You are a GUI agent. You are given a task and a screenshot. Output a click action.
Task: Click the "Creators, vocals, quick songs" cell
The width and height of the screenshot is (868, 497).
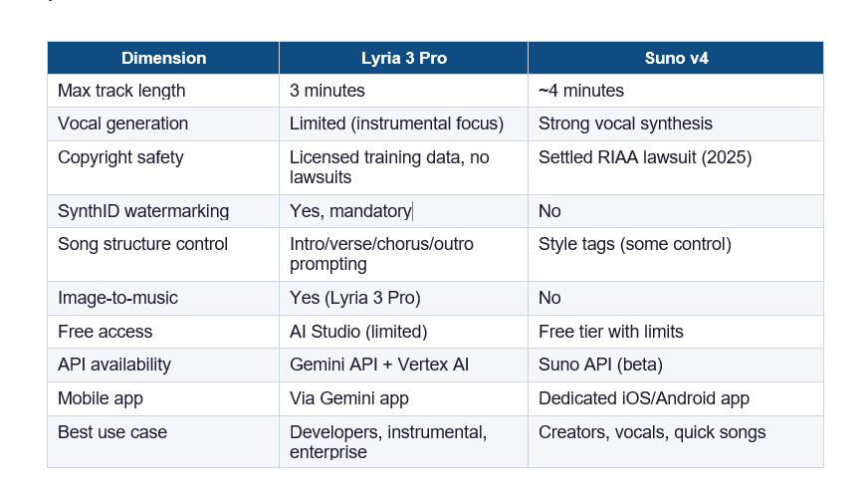coord(652,432)
